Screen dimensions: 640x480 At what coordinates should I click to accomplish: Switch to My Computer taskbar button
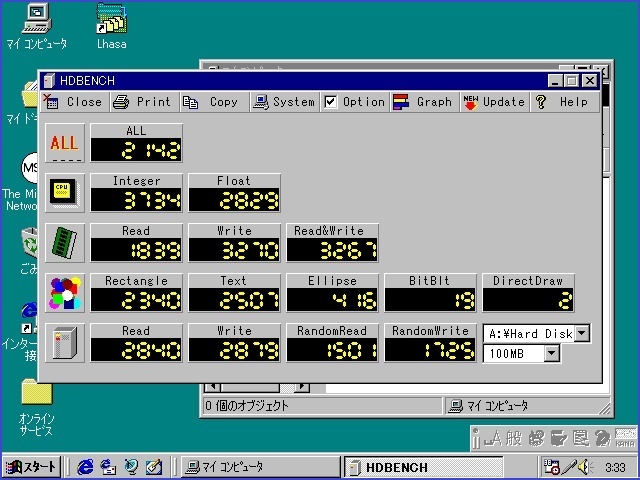(x=261, y=467)
